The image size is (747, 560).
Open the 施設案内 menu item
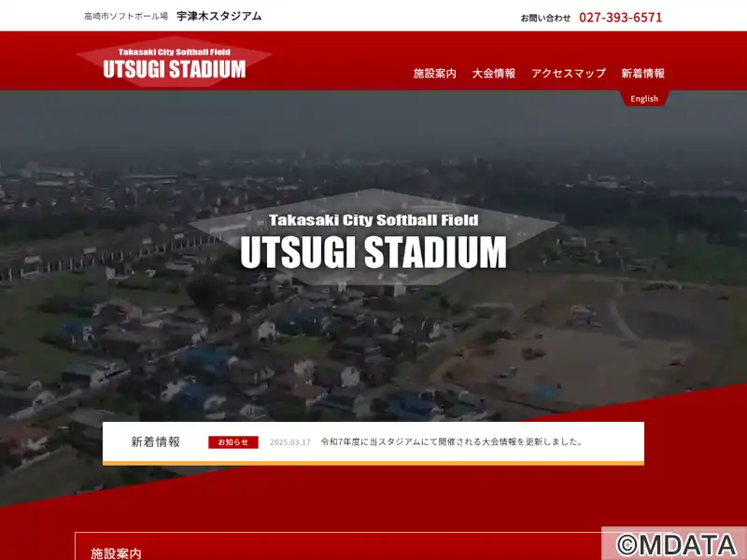[434, 74]
